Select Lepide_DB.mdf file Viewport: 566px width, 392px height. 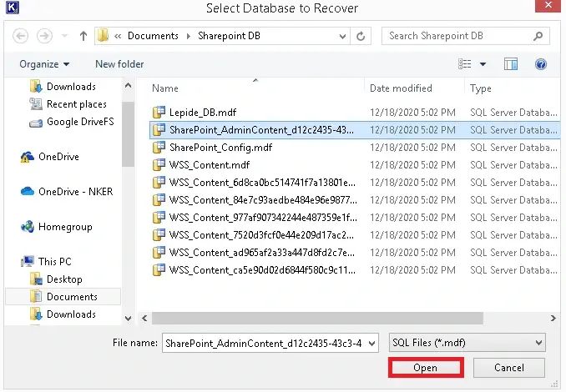pos(355,113)
